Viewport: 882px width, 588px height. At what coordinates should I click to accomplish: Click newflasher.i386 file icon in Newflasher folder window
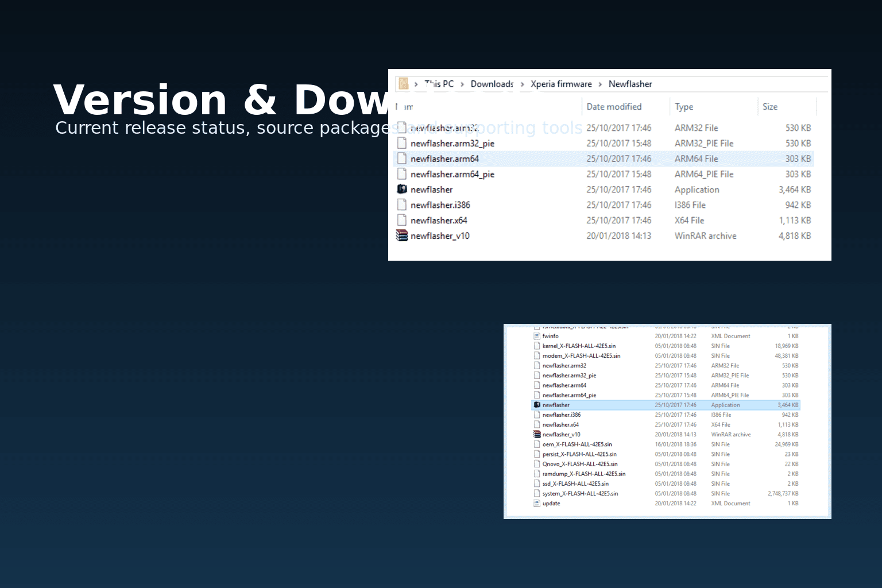click(x=402, y=205)
